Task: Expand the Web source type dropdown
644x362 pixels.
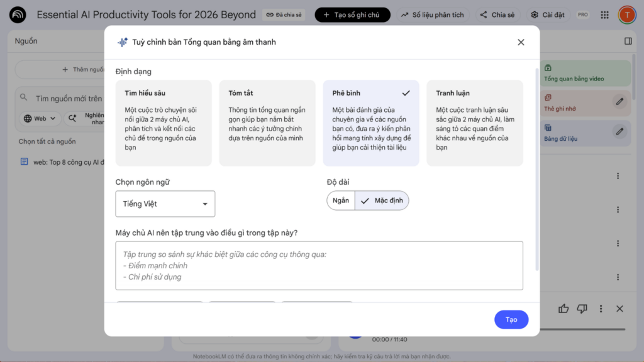Action: coord(40,118)
